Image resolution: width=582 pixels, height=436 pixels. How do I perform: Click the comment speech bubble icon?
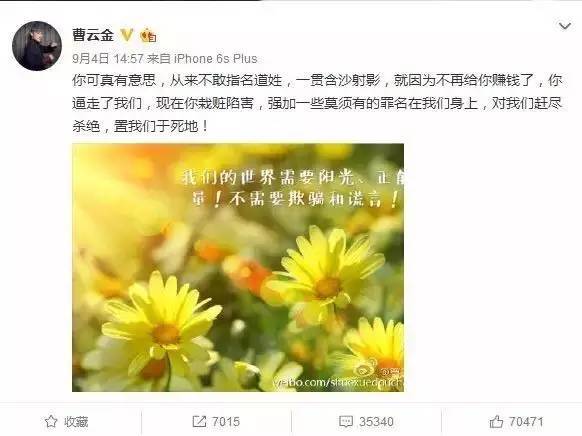[346, 422]
